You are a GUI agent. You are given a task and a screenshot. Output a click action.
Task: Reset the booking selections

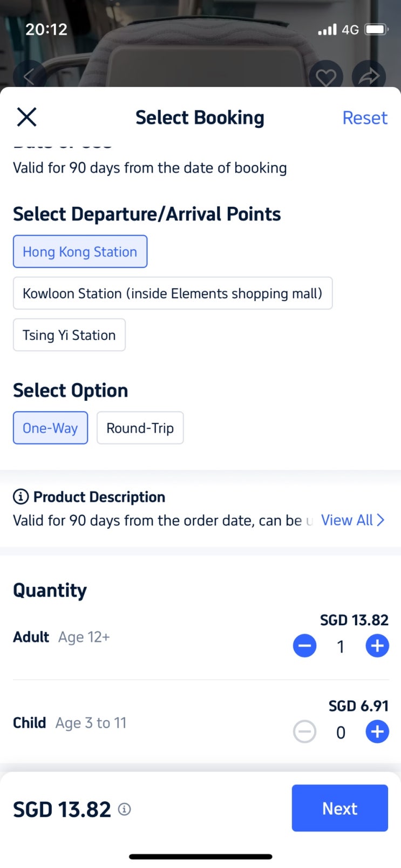365,118
